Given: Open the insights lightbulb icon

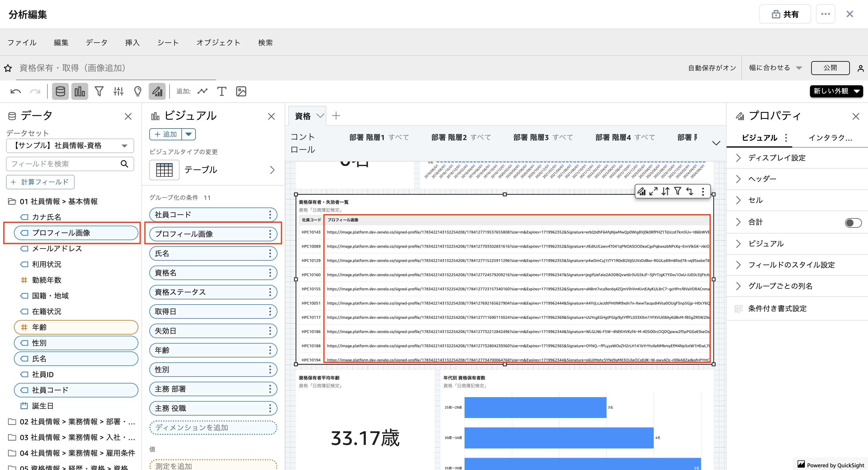Looking at the screenshot, I should 138,91.
